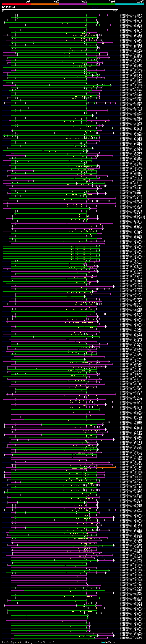146x644 pixels.
Task: Select the query ID 'BB932246'
Action: [x=8, y=8]
